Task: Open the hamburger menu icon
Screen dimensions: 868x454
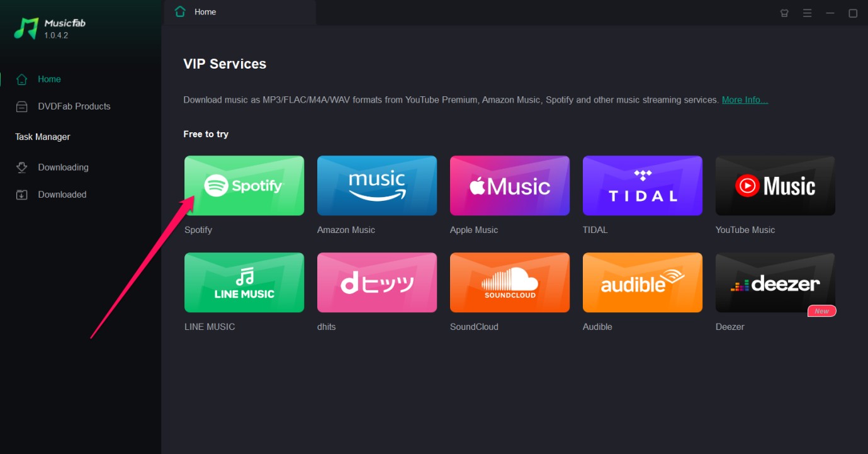Action: tap(807, 13)
